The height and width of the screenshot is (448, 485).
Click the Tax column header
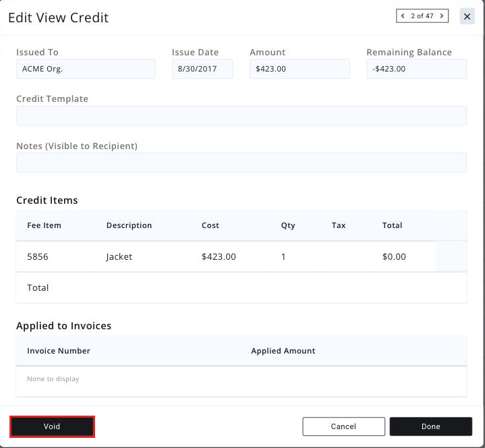pyautogui.click(x=339, y=225)
